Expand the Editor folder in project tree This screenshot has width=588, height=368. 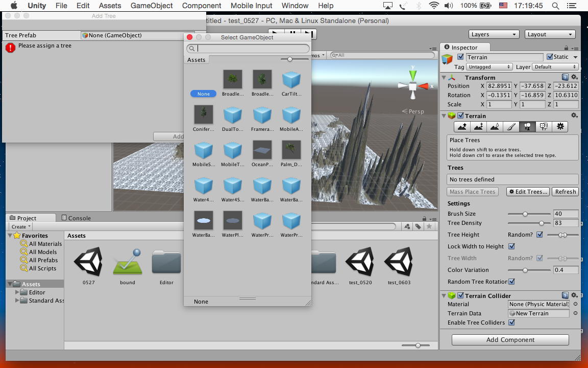click(18, 292)
